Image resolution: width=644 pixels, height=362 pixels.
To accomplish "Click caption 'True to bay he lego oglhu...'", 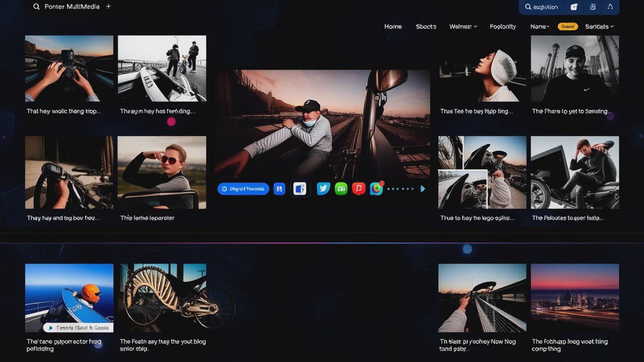I will pos(477,218).
